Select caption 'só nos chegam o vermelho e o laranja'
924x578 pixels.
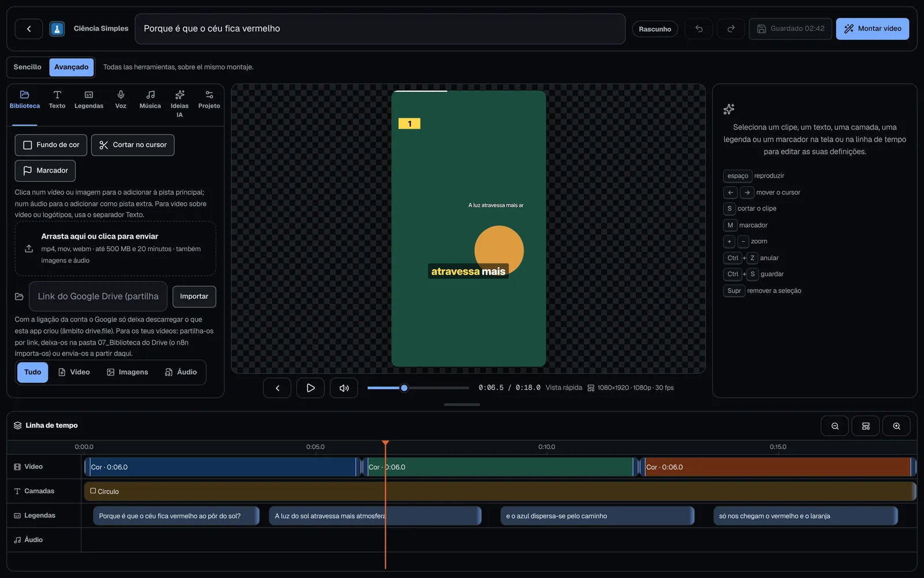coord(806,516)
